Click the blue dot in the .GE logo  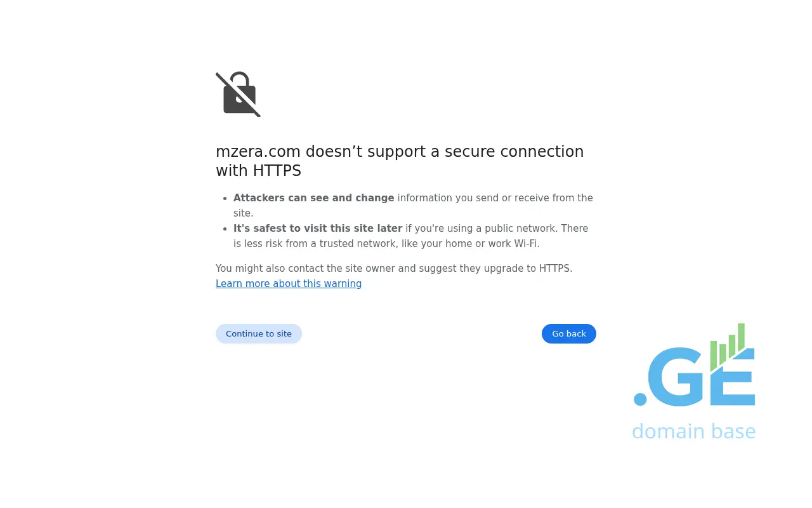click(640, 399)
